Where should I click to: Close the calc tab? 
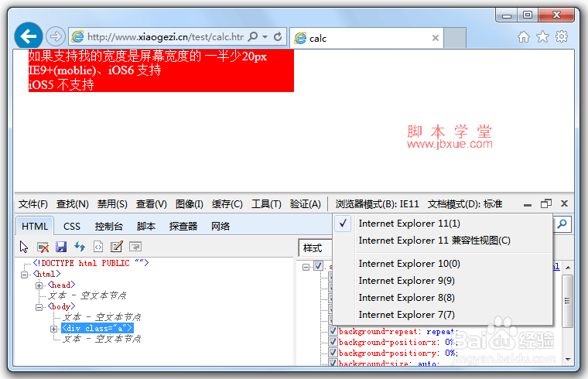click(436, 38)
